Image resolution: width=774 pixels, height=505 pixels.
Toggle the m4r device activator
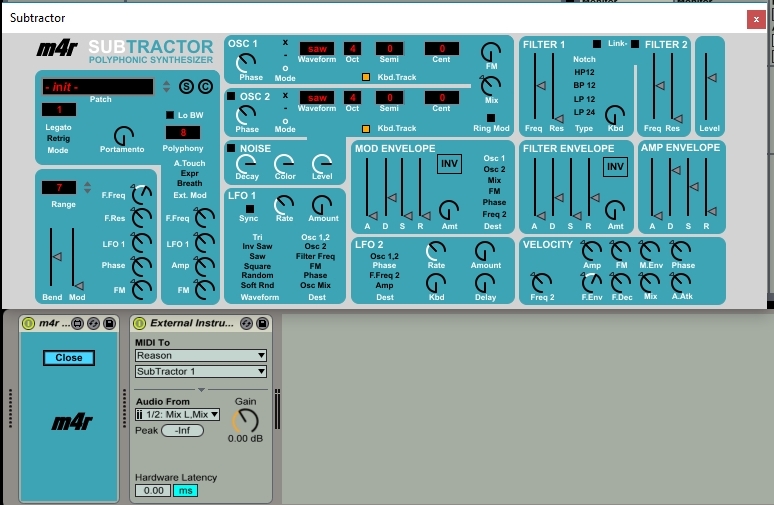point(28,323)
